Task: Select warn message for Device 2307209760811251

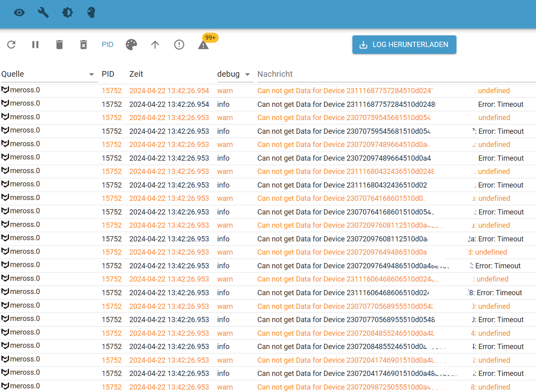Action: tap(384, 225)
